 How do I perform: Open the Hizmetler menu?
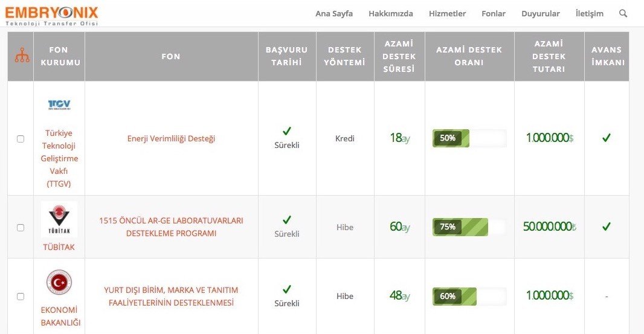pos(447,13)
